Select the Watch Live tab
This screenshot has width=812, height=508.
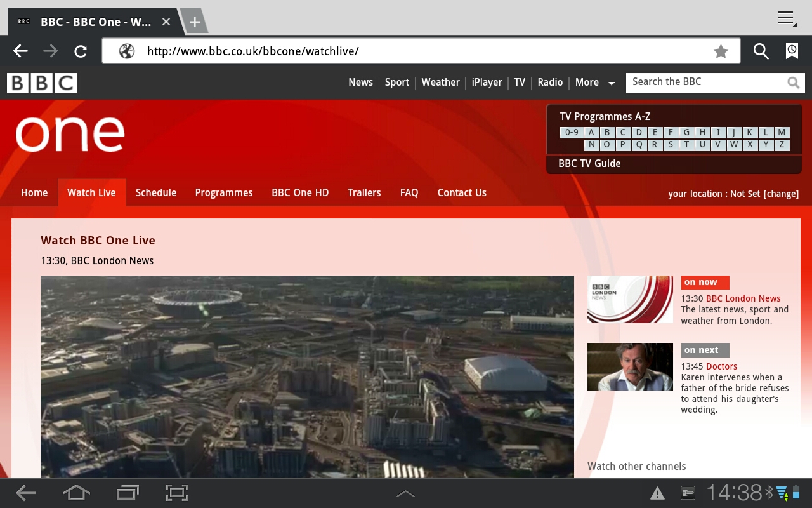[91, 193]
